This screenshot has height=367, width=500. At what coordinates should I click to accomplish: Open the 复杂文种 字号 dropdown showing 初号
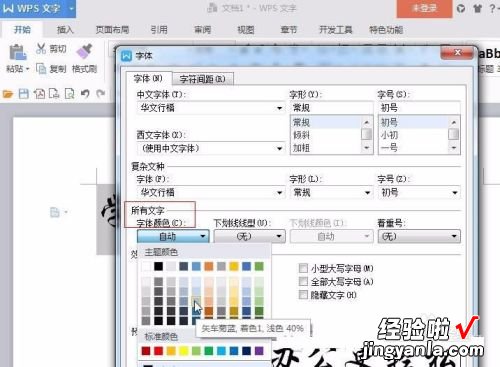(419, 192)
